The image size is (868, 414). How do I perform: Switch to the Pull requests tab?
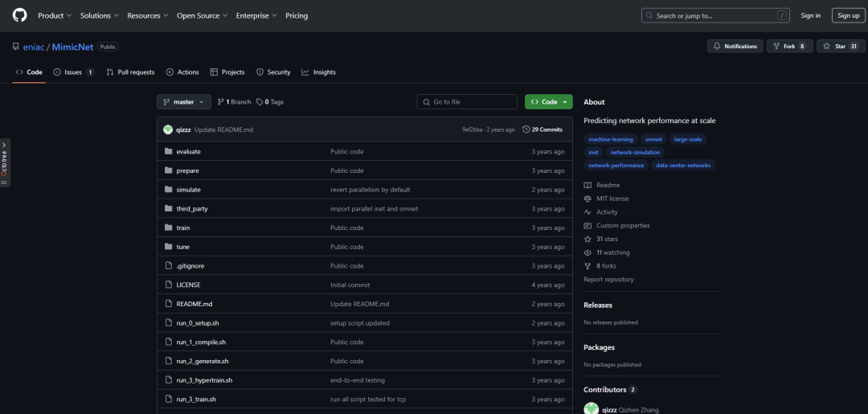click(x=131, y=72)
